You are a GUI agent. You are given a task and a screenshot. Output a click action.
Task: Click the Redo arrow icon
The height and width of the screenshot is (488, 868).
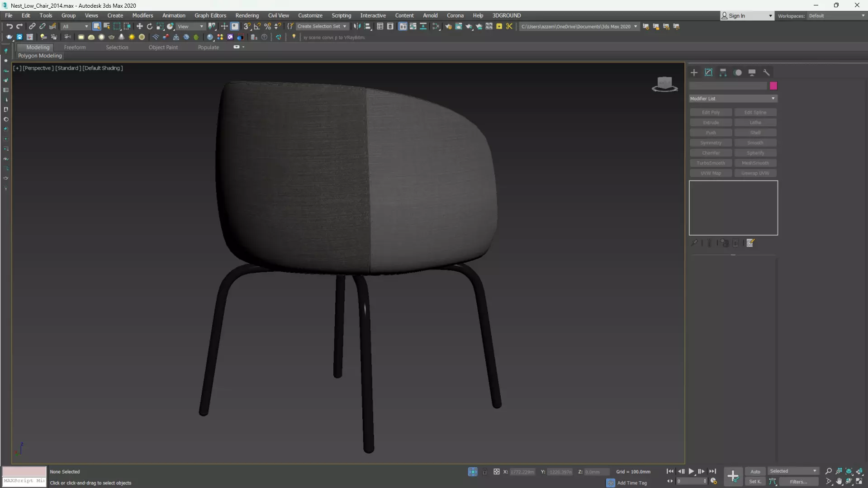pos(19,26)
